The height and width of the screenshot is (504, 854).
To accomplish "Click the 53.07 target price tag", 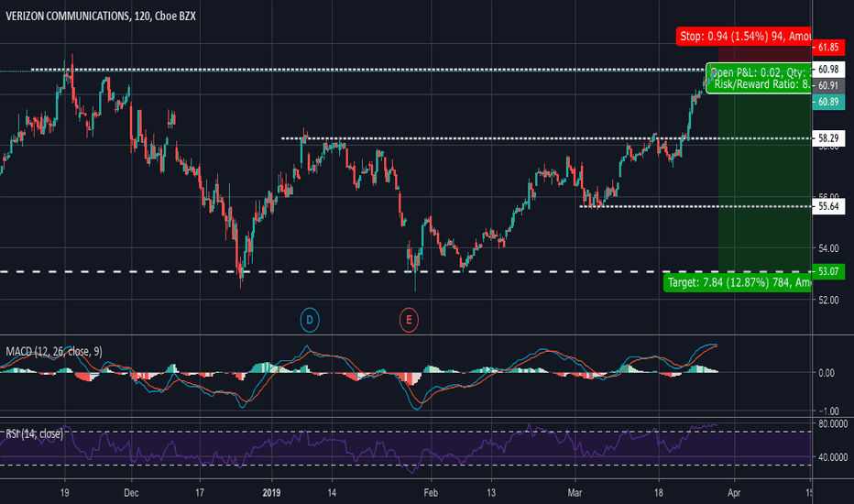I will pyautogui.click(x=828, y=271).
